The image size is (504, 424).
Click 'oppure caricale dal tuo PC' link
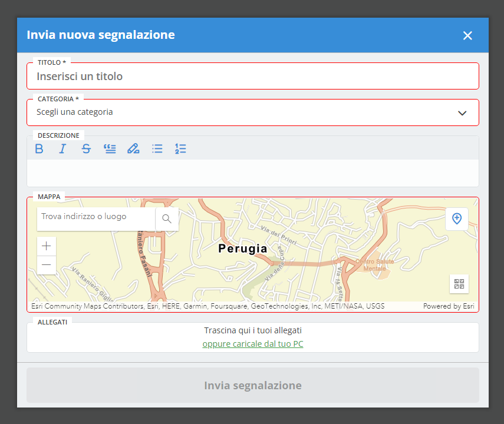(x=253, y=344)
